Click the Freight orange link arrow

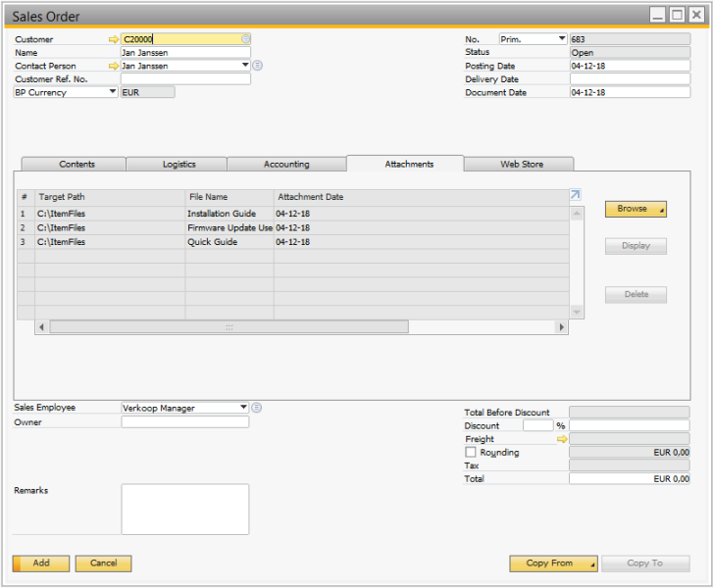[563, 440]
